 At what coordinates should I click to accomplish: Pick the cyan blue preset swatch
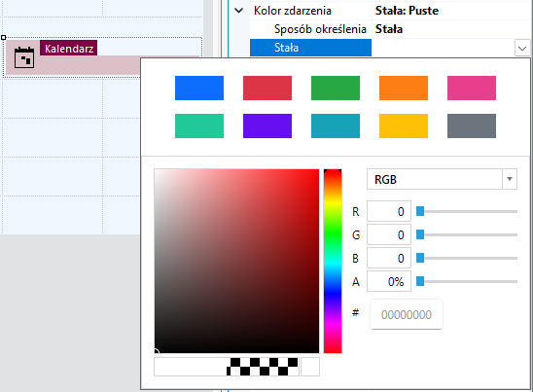336,125
